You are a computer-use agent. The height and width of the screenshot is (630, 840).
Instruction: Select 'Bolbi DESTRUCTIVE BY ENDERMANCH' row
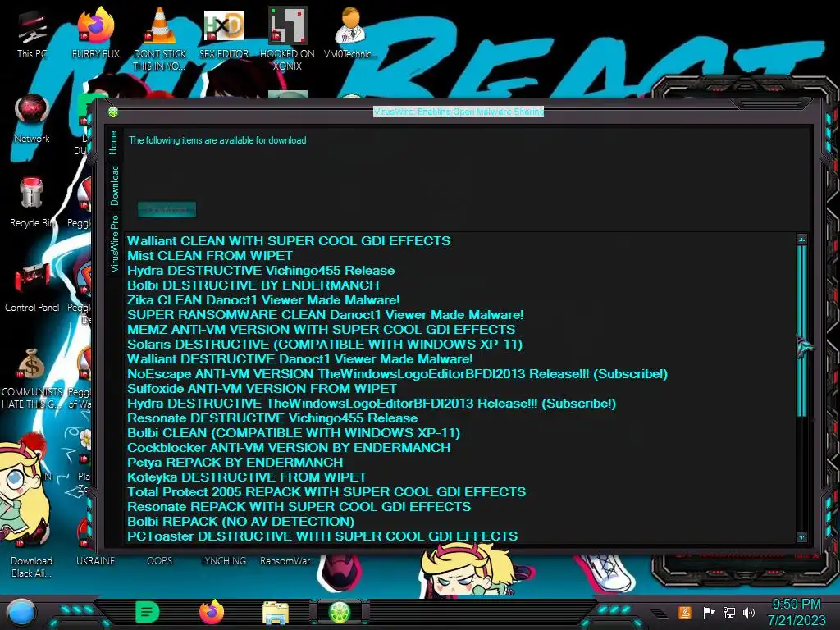(x=253, y=285)
